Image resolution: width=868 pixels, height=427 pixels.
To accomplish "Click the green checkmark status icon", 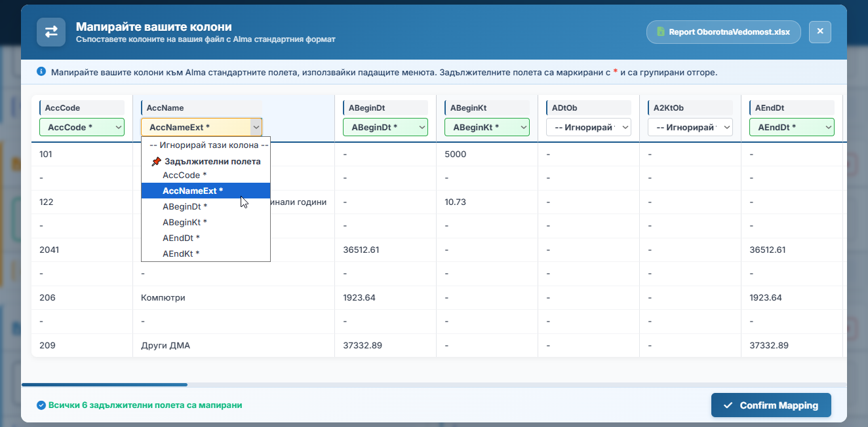I will coord(41,405).
